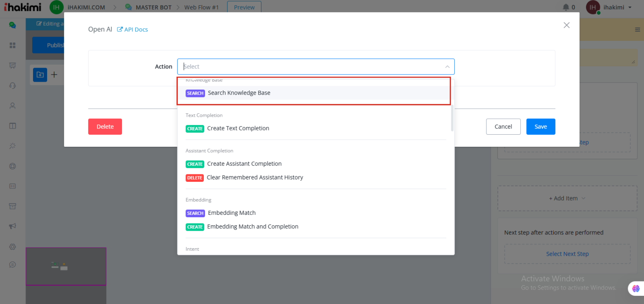The height and width of the screenshot is (304, 644).
Task: Select Search Knowledge Base option
Action: (x=239, y=93)
